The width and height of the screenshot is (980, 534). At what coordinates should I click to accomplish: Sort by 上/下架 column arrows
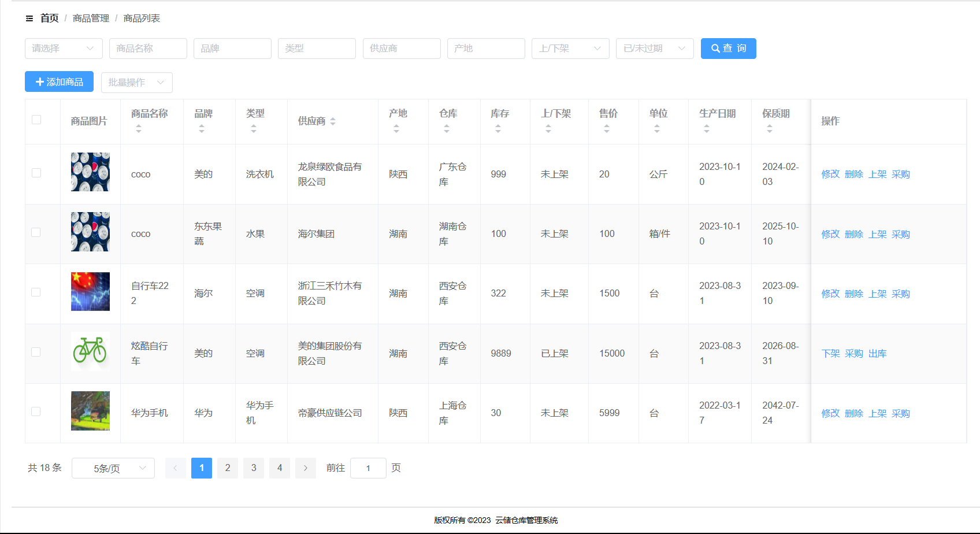point(548,129)
